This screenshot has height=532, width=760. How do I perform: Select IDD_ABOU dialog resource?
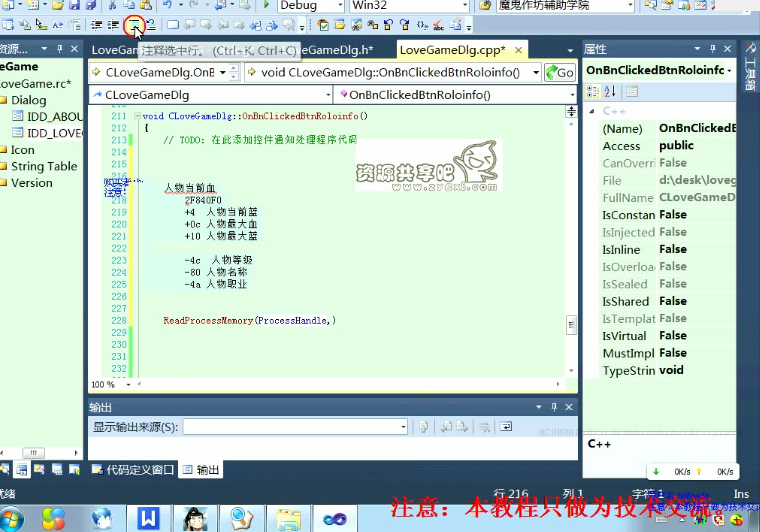click(x=54, y=117)
